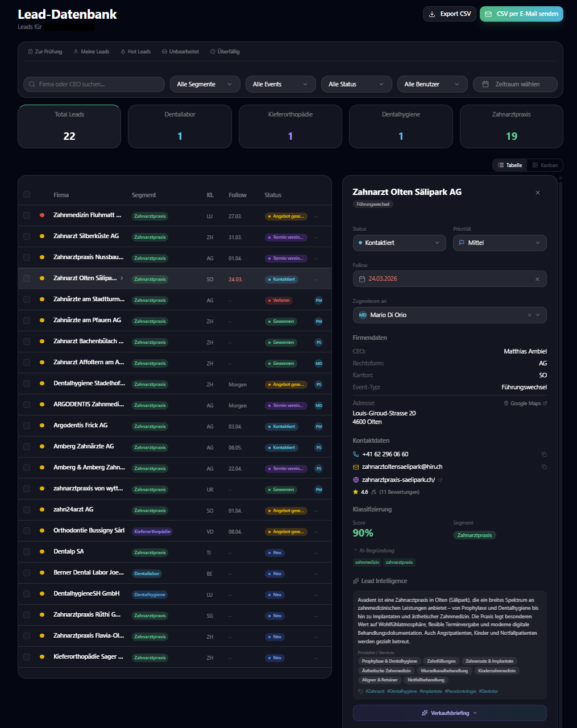This screenshot has width=577, height=728.
Task: Toggle the select-all checkbox in the table header
Action: pyautogui.click(x=27, y=195)
